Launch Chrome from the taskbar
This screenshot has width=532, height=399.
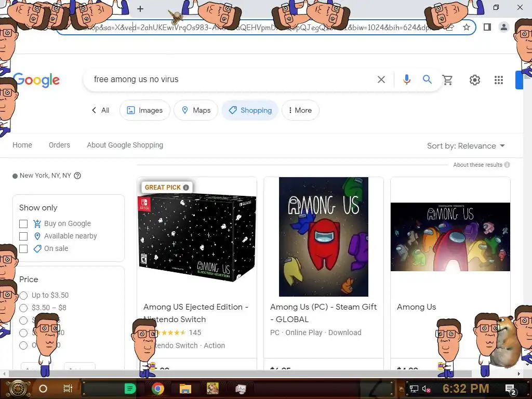tap(158, 389)
